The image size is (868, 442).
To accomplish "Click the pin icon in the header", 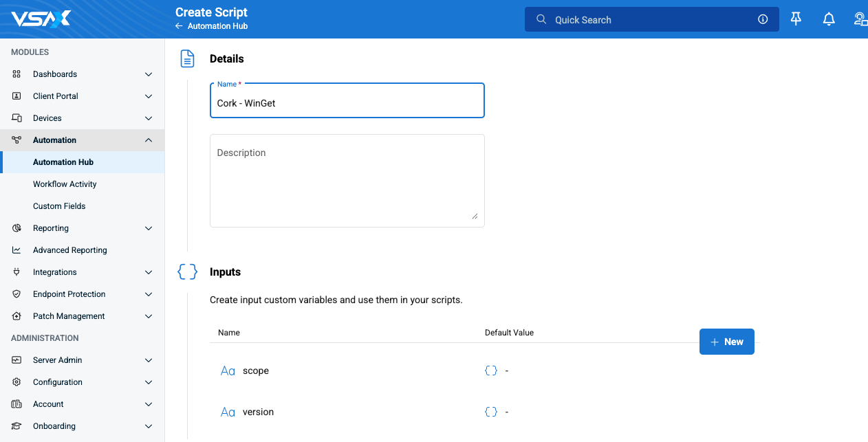I will coord(796,19).
